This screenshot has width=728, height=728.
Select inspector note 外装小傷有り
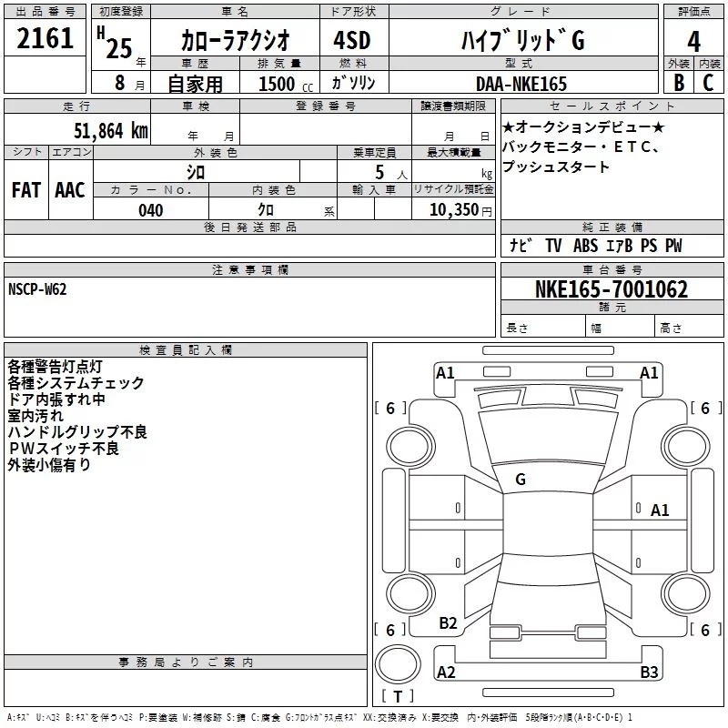pos(49,464)
